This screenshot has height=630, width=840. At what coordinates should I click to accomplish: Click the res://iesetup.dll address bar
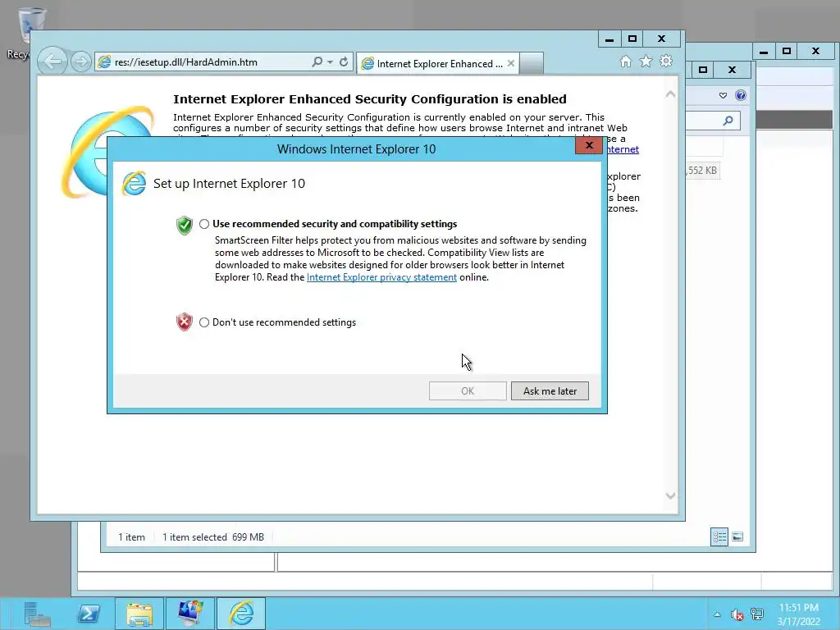pos(202,62)
